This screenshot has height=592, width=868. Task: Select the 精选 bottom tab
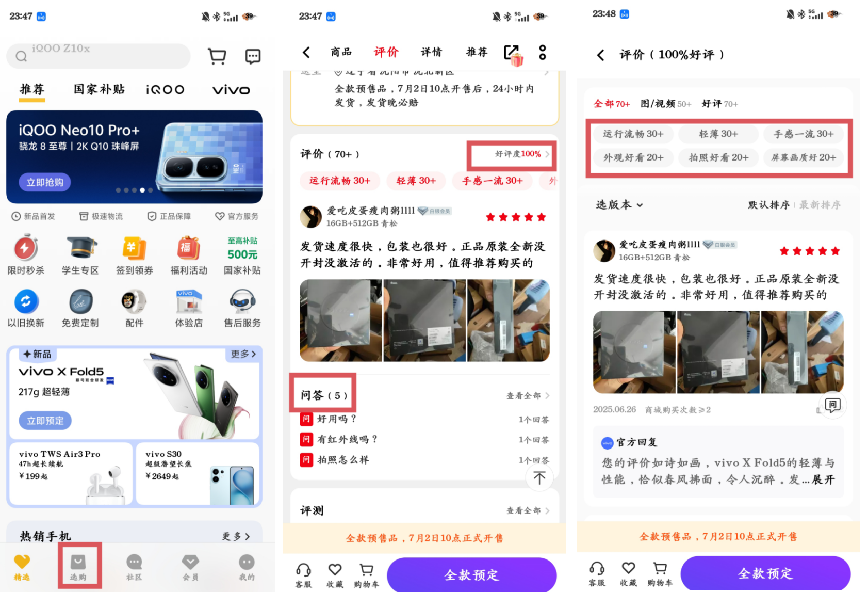[22, 567]
